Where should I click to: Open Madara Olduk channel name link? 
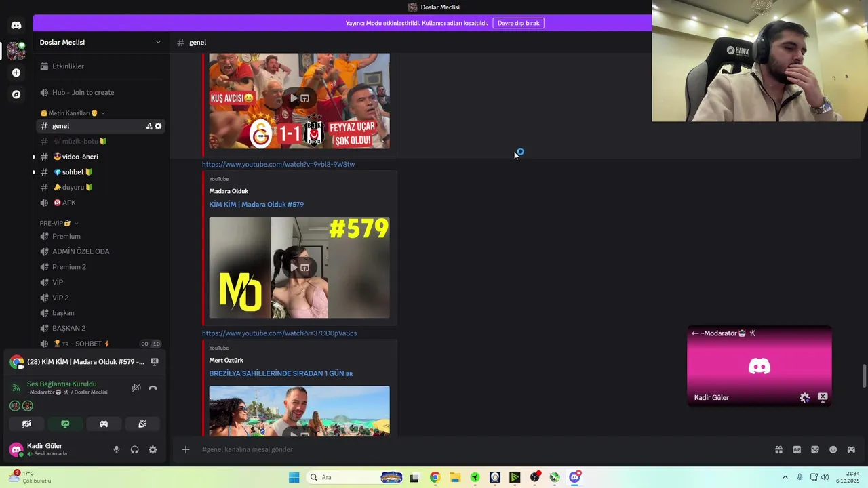(x=229, y=191)
